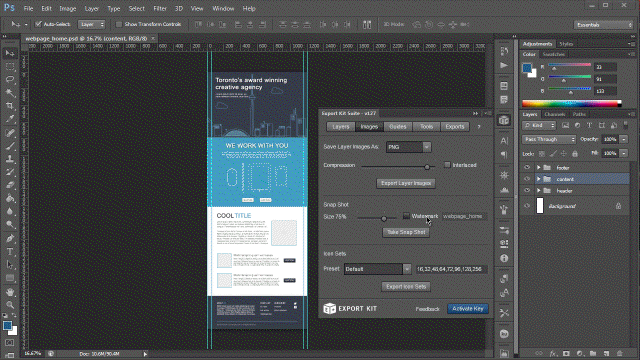Enable the Watermark checkbox
Image resolution: width=640 pixels, height=360 pixels.
[406, 216]
